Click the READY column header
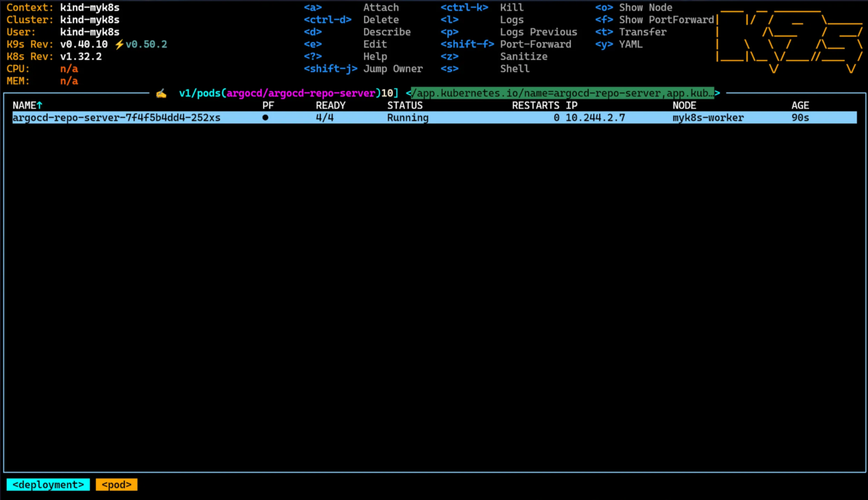Image resolution: width=868 pixels, height=500 pixels. (330, 105)
